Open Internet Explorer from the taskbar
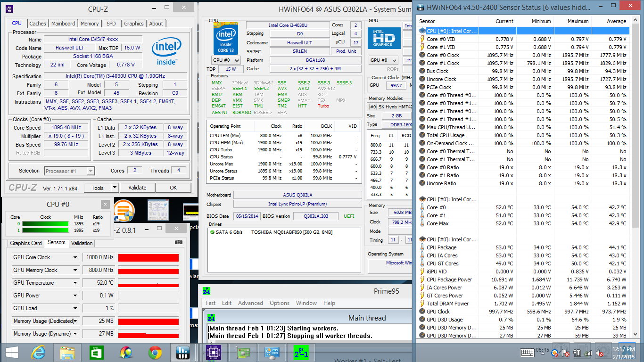The width and height of the screenshot is (644, 362). (38, 352)
